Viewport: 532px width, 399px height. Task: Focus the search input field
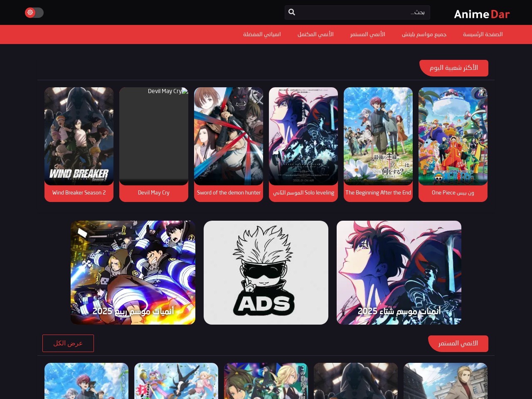click(357, 12)
